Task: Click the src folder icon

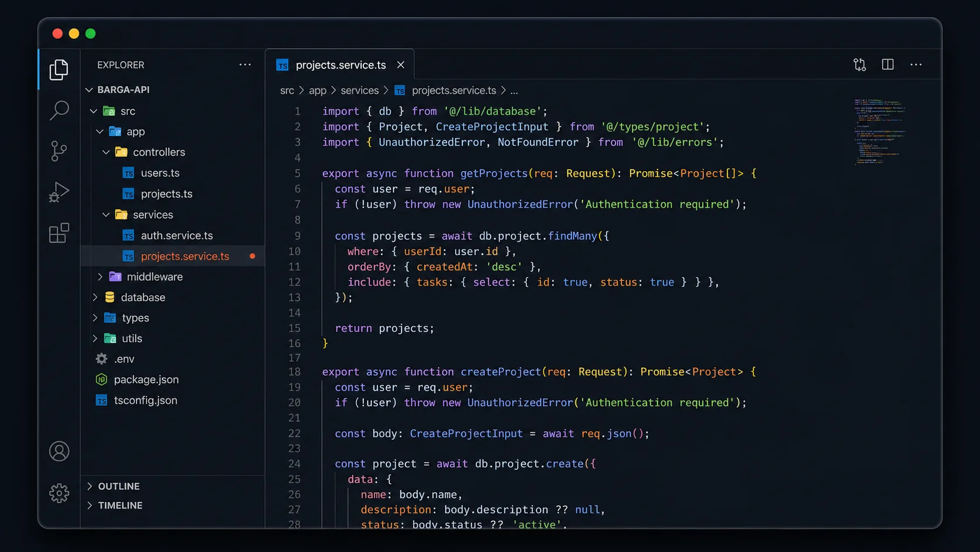Action: tap(109, 111)
